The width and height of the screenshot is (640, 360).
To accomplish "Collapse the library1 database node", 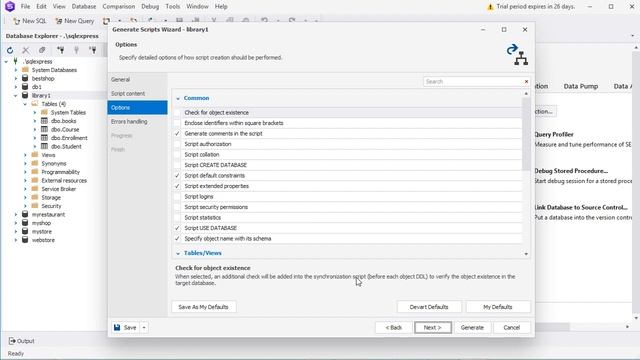I will coord(16,96).
